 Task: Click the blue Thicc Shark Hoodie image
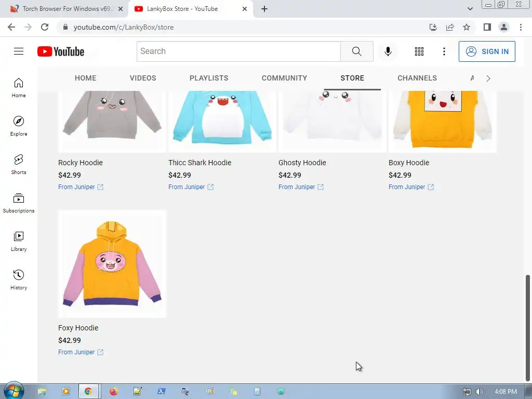click(x=222, y=122)
